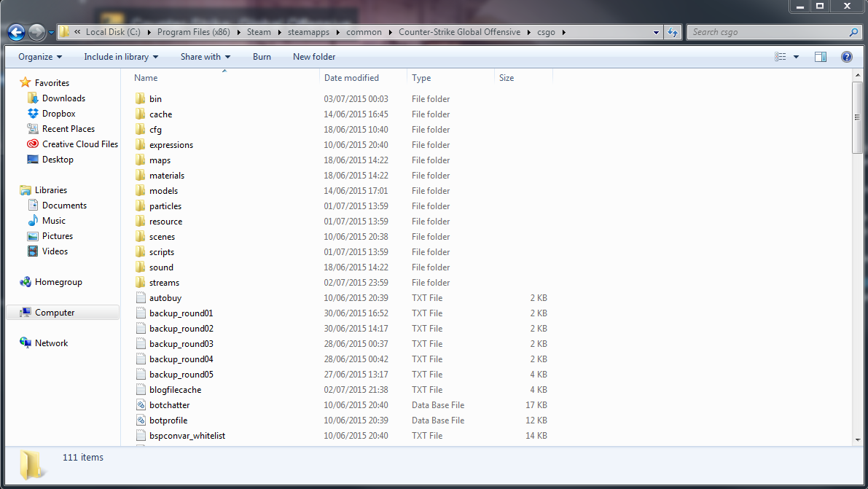This screenshot has width=868, height=489.
Task: Expand the arrow after common in breadcrumb
Action: [x=390, y=32]
